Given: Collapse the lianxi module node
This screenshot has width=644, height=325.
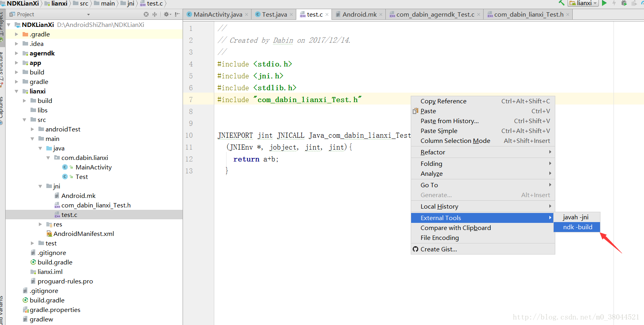Looking at the screenshot, I should pyautogui.click(x=17, y=91).
